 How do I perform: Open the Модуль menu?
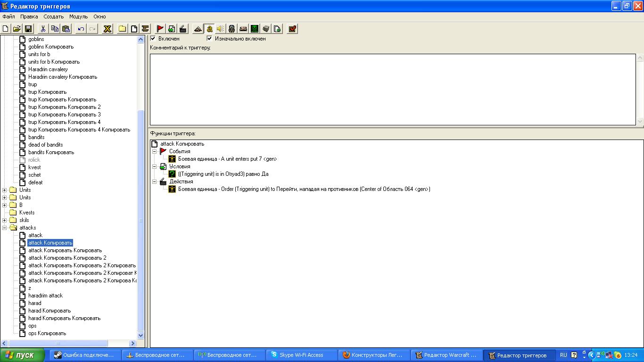point(78,16)
